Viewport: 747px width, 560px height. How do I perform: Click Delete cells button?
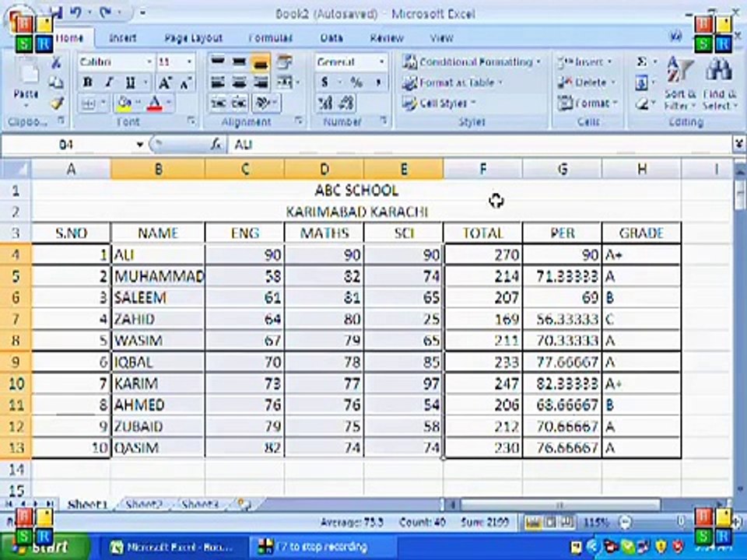(x=587, y=82)
